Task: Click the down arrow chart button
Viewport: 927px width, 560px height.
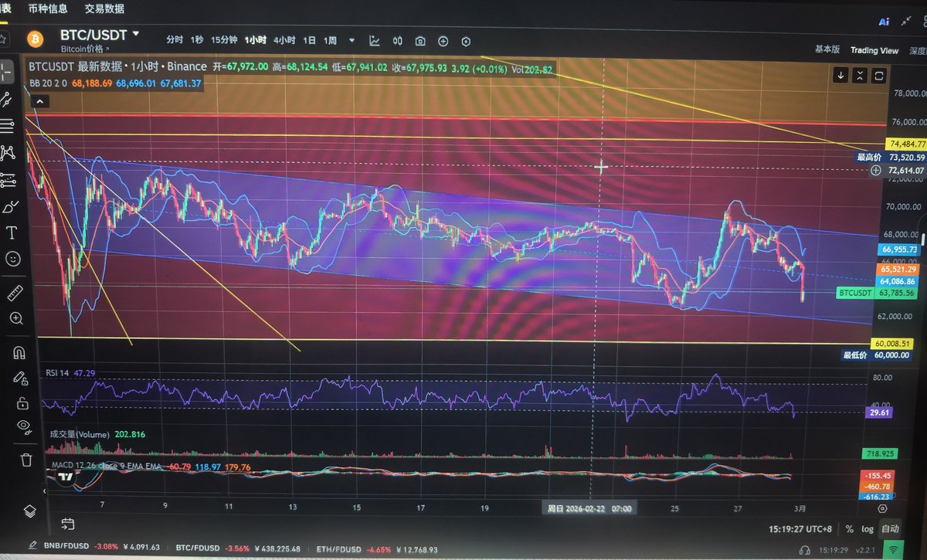Action: click(x=841, y=76)
